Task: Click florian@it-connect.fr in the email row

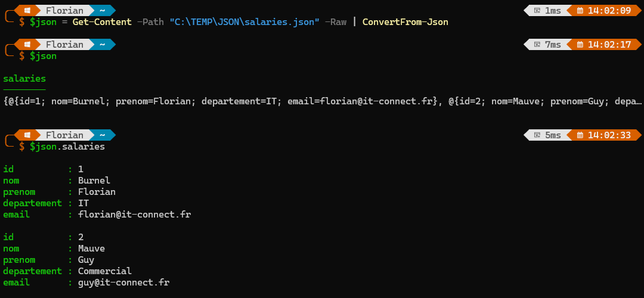Action: [134, 215]
